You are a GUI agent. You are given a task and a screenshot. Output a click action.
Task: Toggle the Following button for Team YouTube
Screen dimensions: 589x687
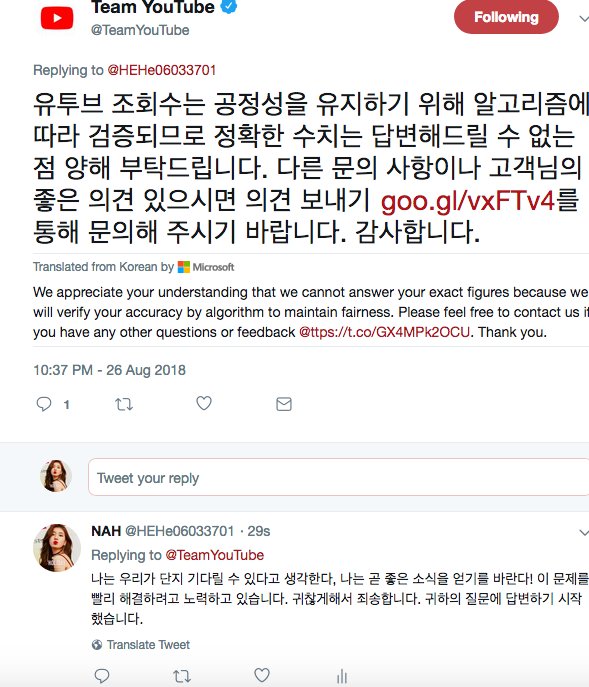[x=506, y=17]
